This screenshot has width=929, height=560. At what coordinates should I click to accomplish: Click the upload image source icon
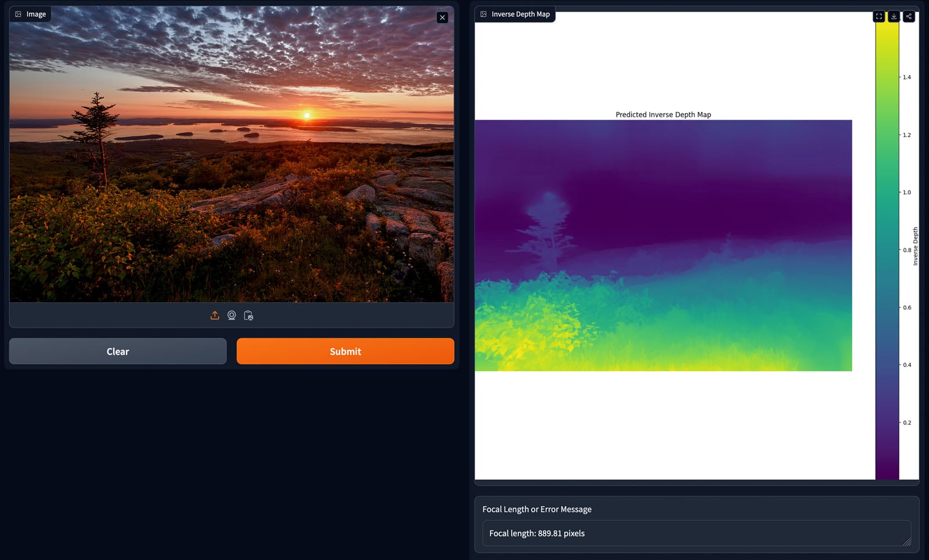pyautogui.click(x=215, y=315)
